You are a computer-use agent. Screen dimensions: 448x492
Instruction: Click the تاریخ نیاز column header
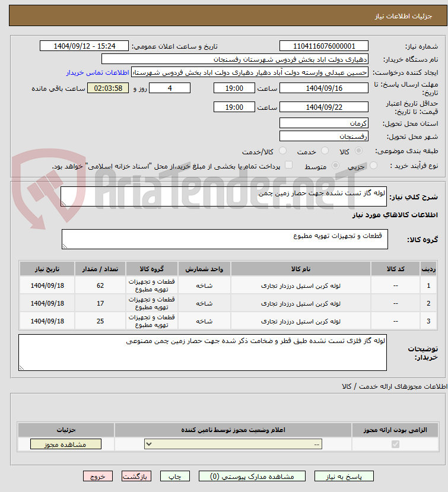click(x=47, y=269)
